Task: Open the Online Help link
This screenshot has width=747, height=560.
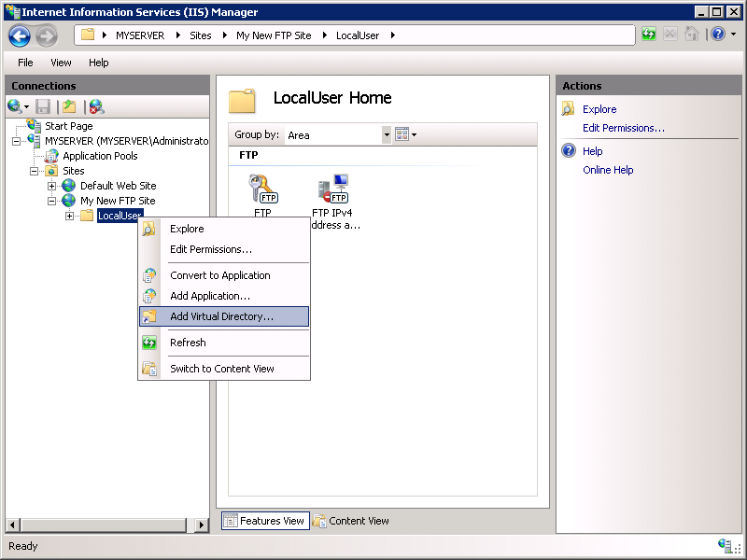Action: click(608, 170)
